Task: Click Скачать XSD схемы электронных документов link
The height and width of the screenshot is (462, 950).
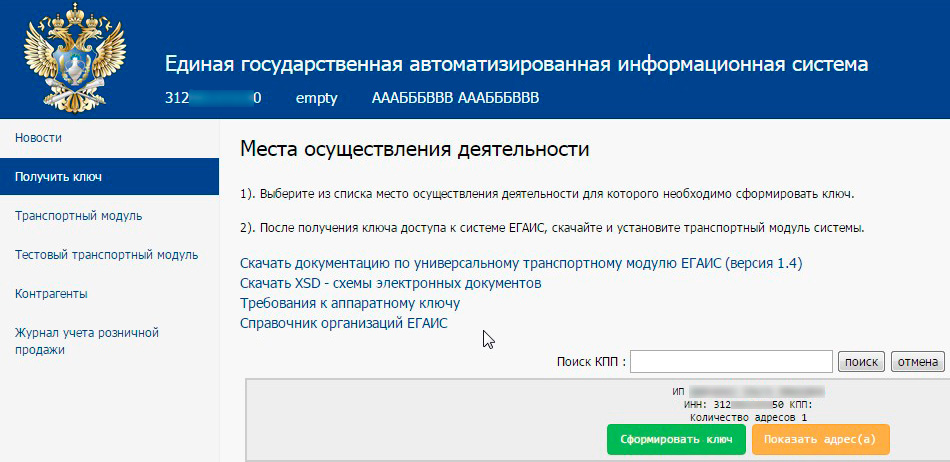Action: [390, 283]
